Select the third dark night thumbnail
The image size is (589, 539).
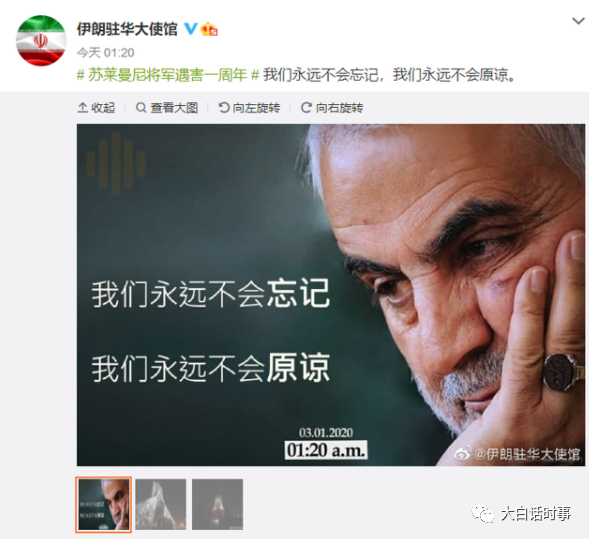217,504
